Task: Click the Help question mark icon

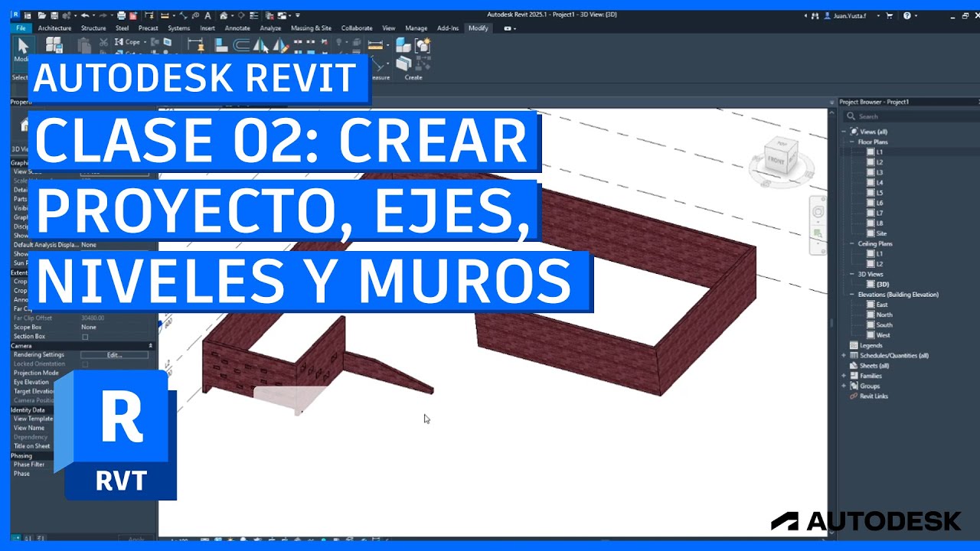Action: coord(906,15)
